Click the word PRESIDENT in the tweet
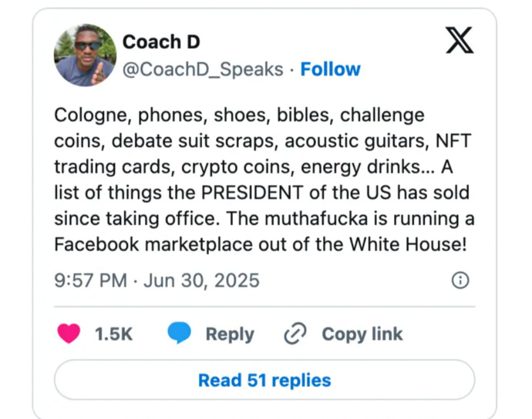Viewport: 532px width, 419px height. coord(252,193)
